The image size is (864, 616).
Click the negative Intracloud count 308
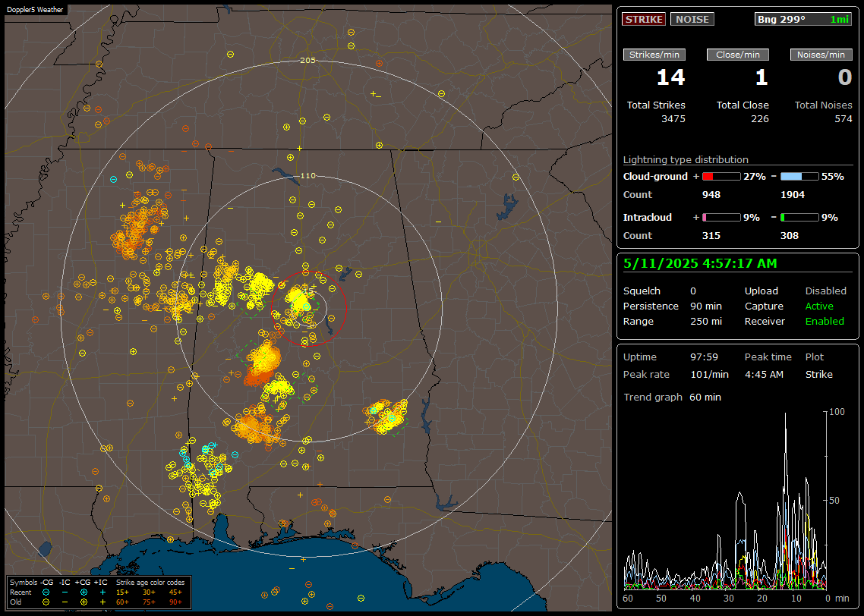pyautogui.click(x=789, y=236)
